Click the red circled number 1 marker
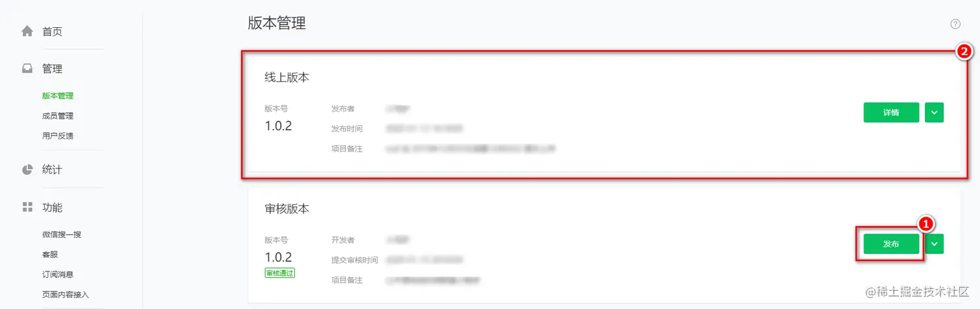The image size is (980, 309). (x=926, y=223)
